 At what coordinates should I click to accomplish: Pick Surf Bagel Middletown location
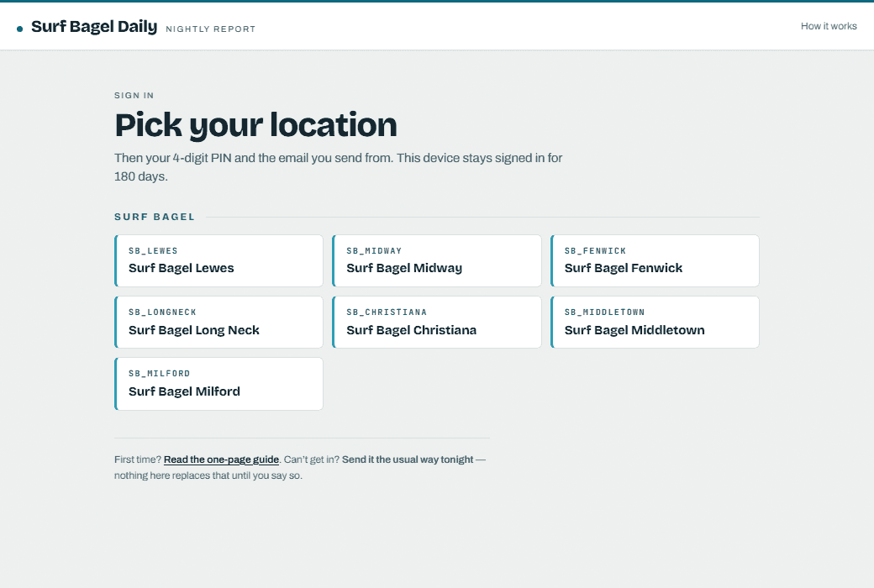point(655,323)
